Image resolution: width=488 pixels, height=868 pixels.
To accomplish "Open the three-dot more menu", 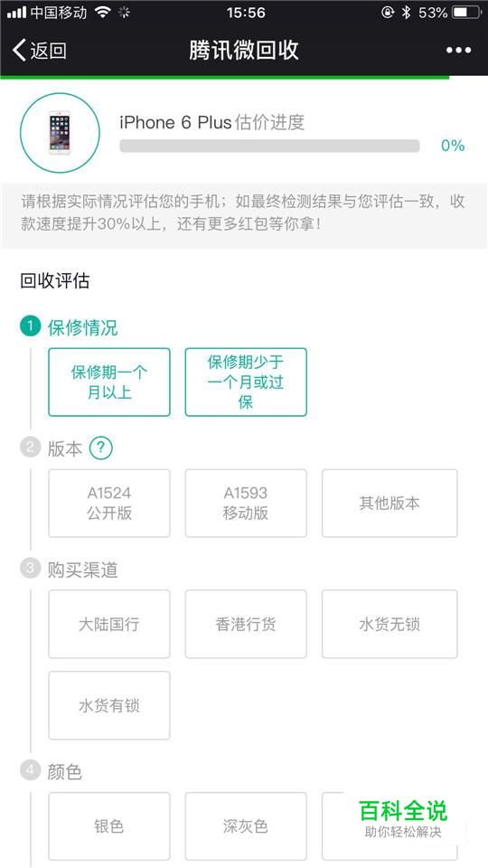I will click(x=459, y=51).
